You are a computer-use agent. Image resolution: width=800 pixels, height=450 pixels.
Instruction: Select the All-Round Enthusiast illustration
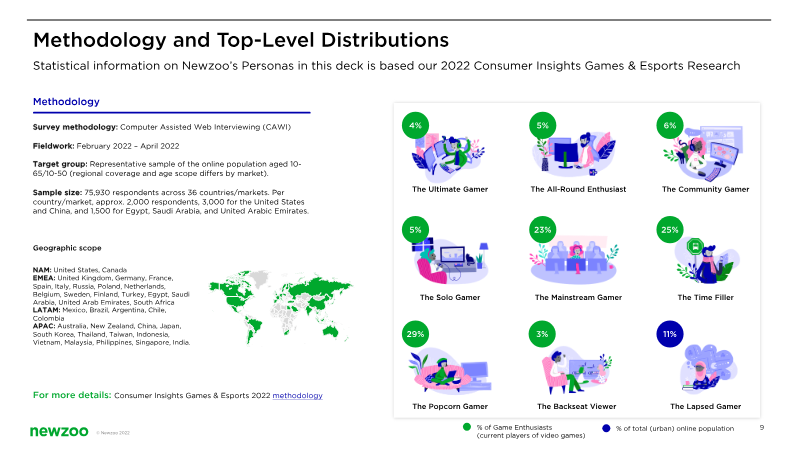click(x=574, y=154)
